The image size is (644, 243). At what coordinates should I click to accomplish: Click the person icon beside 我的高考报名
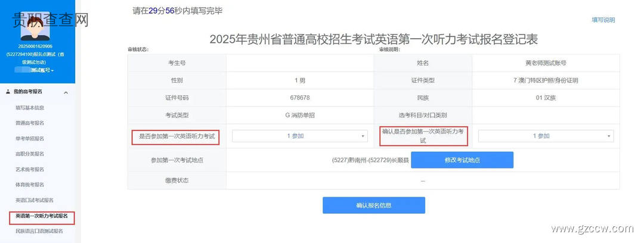pos(8,92)
